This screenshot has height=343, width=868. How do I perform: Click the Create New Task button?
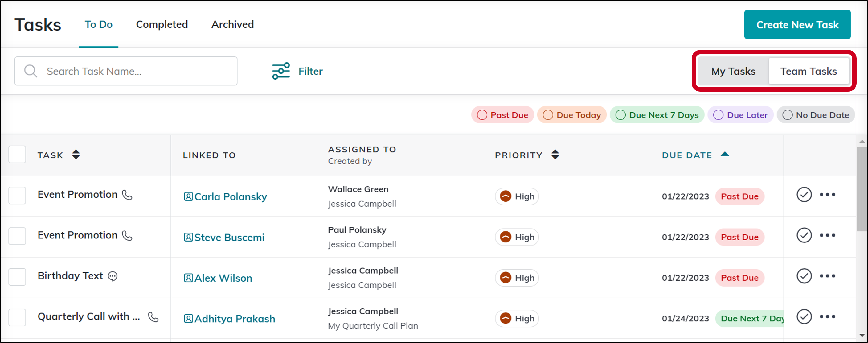pyautogui.click(x=797, y=24)
